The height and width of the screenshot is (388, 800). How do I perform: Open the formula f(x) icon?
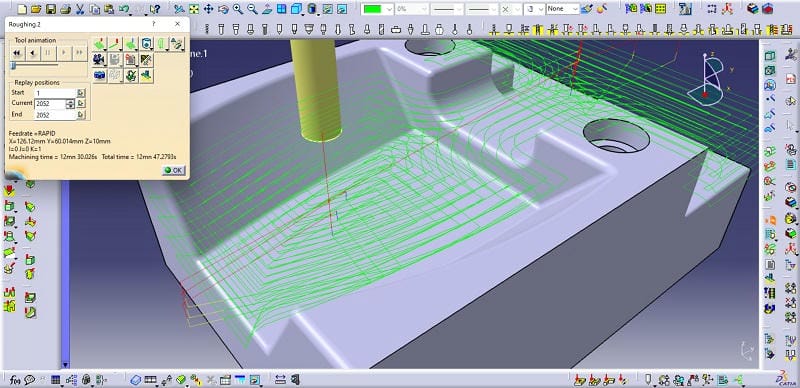[x=14, y=379]
